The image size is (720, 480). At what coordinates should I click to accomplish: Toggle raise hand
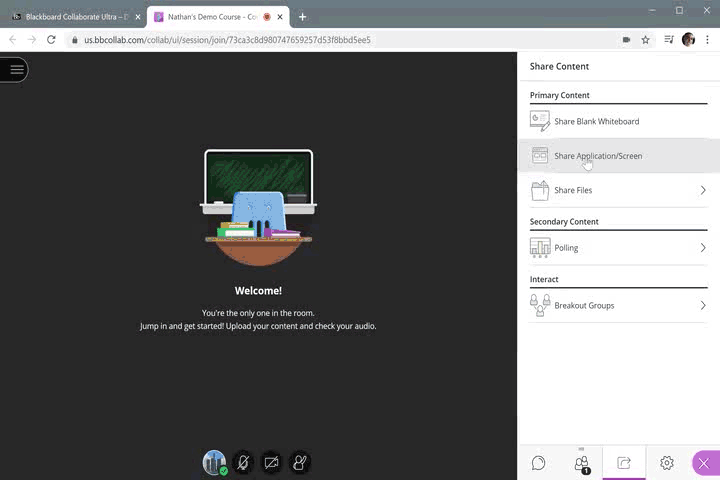299,462
